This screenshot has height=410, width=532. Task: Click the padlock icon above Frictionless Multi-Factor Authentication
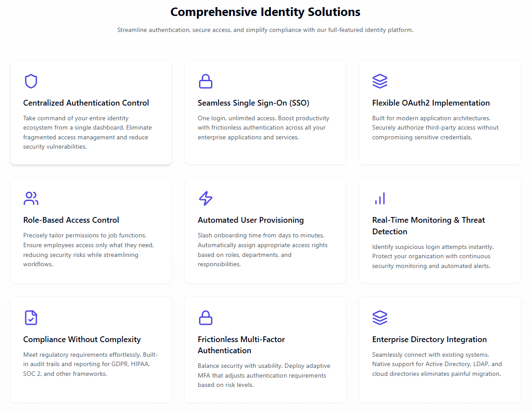(205, 318)
